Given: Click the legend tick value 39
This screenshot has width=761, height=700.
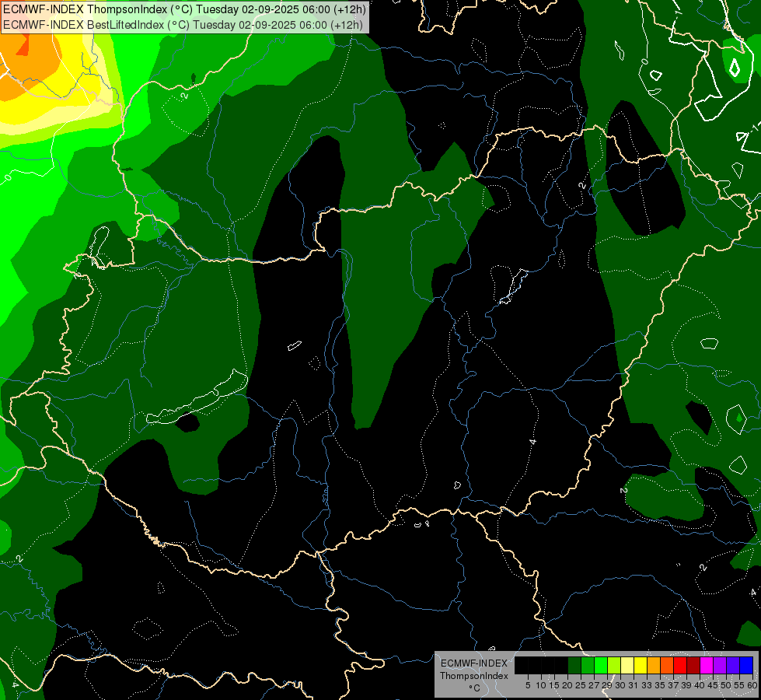Looking at the screenshot, I should click(686, 685).
